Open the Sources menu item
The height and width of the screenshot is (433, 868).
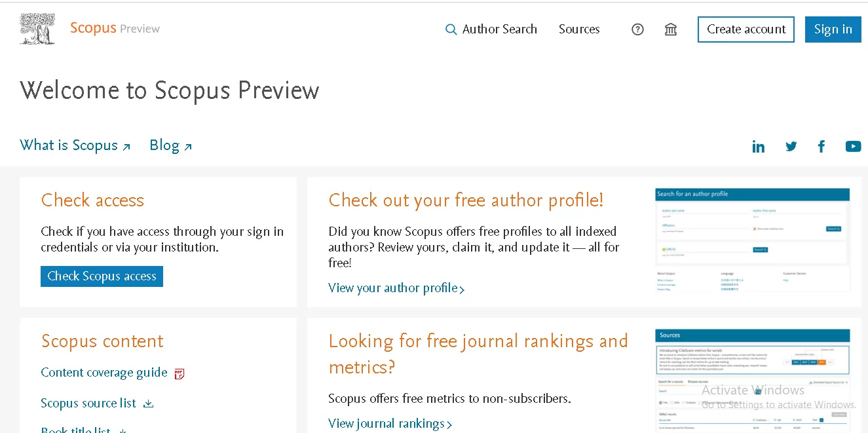tap(579, 29)
